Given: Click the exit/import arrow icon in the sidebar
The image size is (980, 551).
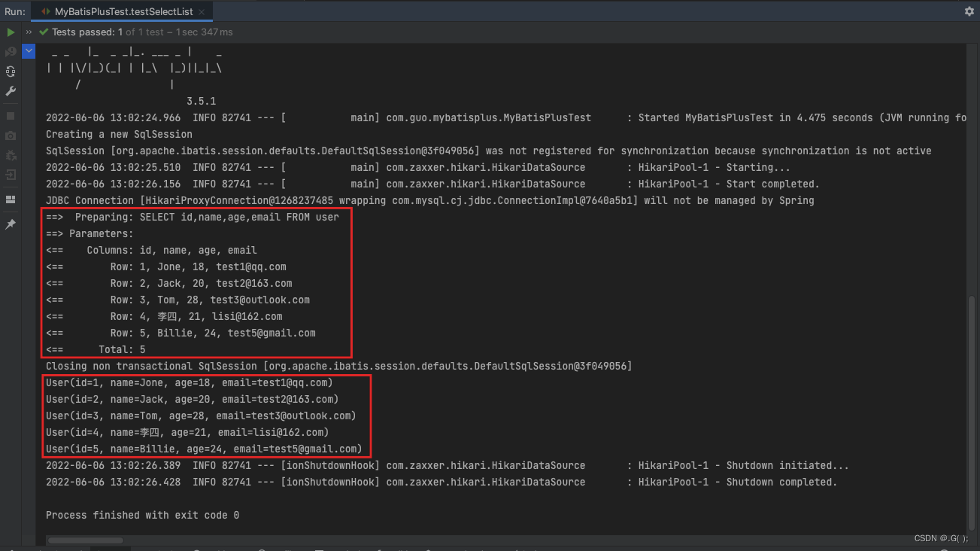Looking at the screenshot, I should tap(11, 175).
